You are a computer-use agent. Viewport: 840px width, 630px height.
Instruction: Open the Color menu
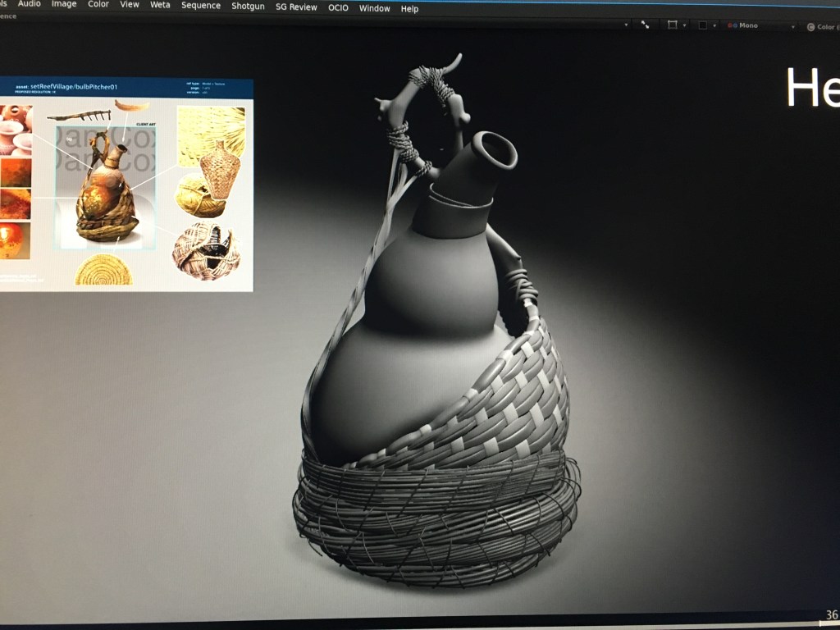pyautogui.click(x=98, y=4)
